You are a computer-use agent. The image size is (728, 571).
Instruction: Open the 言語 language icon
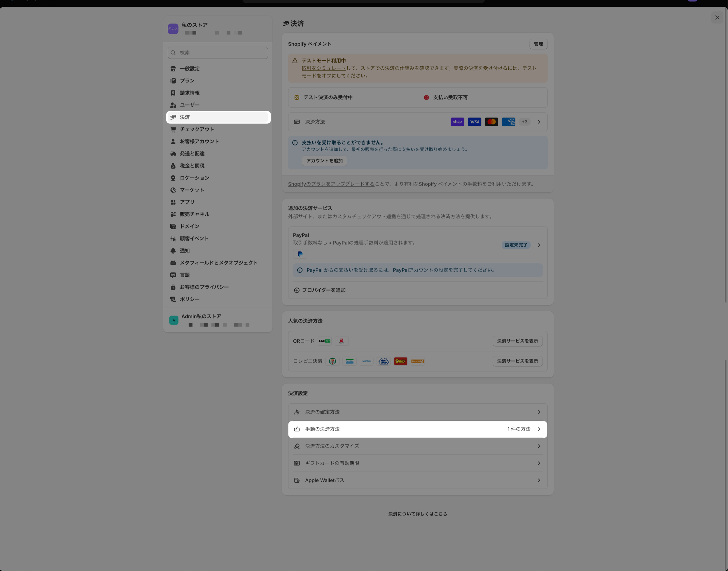(173, 275)
